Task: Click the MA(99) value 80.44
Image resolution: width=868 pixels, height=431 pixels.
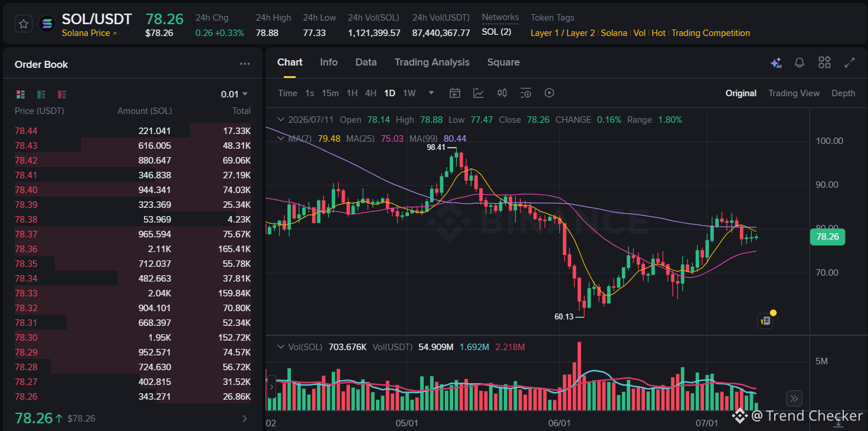Action: pos(454,138)
